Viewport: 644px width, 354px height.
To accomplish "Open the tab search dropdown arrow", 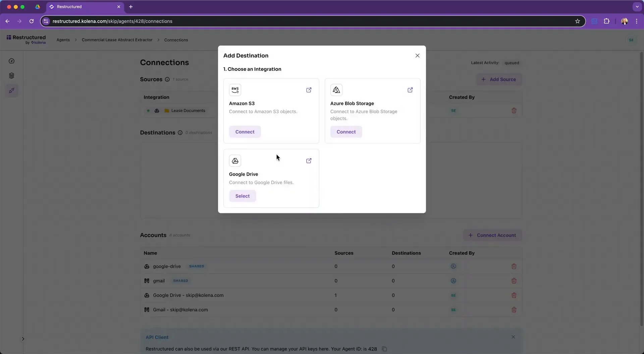I will point(637,7).
